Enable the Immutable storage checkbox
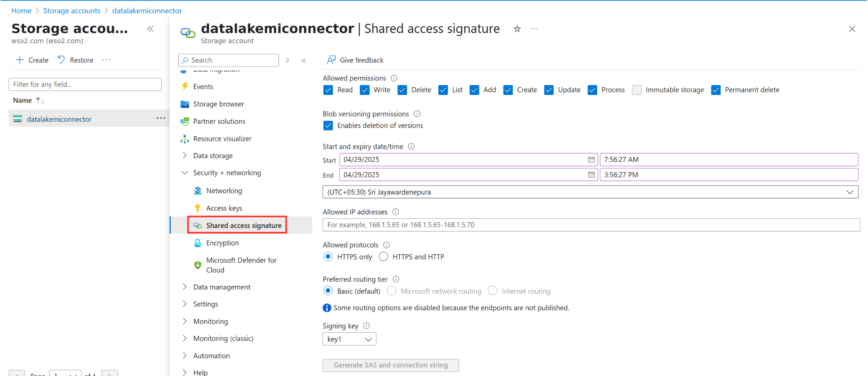This screenshot has height=376, width=868. pyautogui.click(x=637, y=90)
